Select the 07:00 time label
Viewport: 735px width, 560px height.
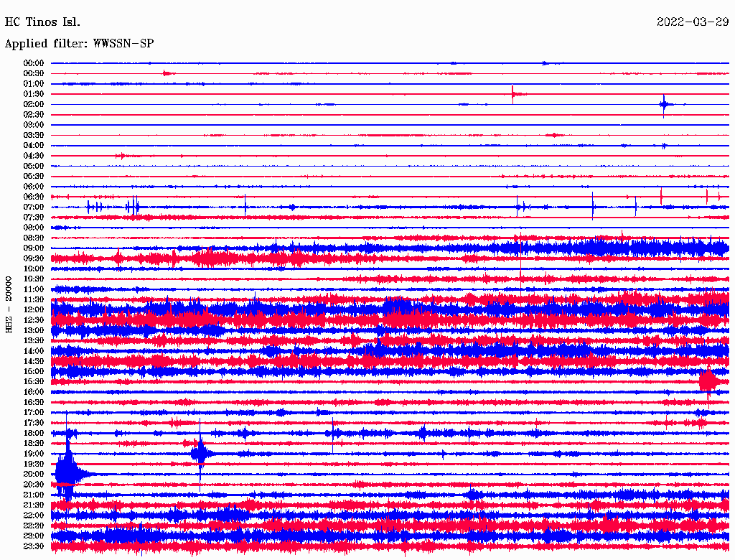(x=34, y=207)
